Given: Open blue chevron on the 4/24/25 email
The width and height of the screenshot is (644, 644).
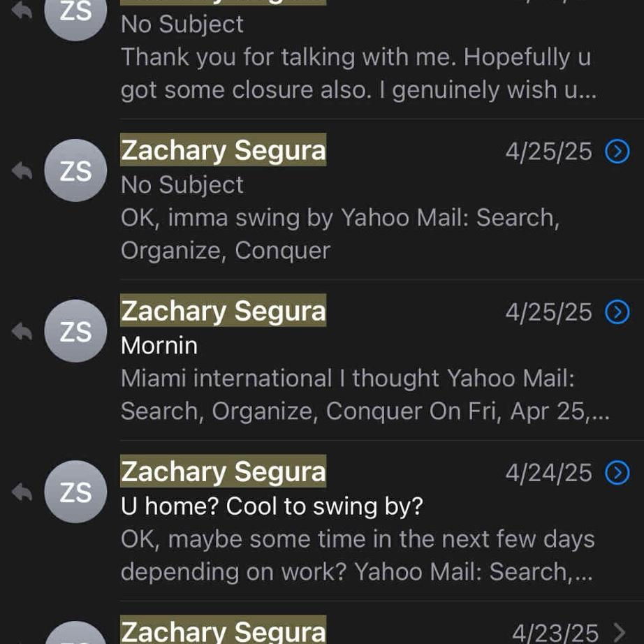Looking at the screenshot, I should pos(617,473).
